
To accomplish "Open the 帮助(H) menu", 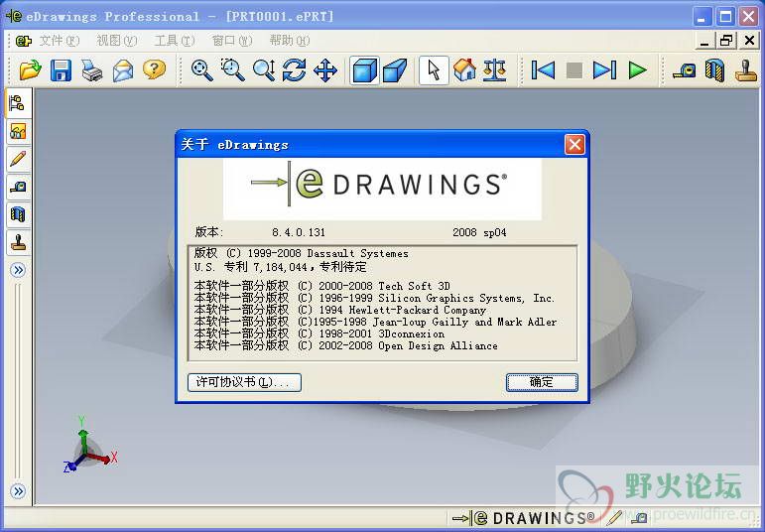I will point(290,41).
